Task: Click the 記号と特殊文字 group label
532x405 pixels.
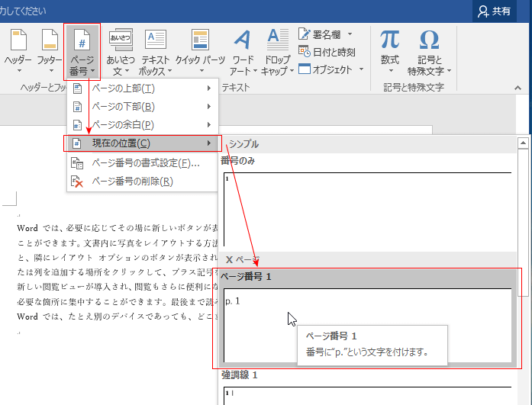Action: [x=414, y=88]
